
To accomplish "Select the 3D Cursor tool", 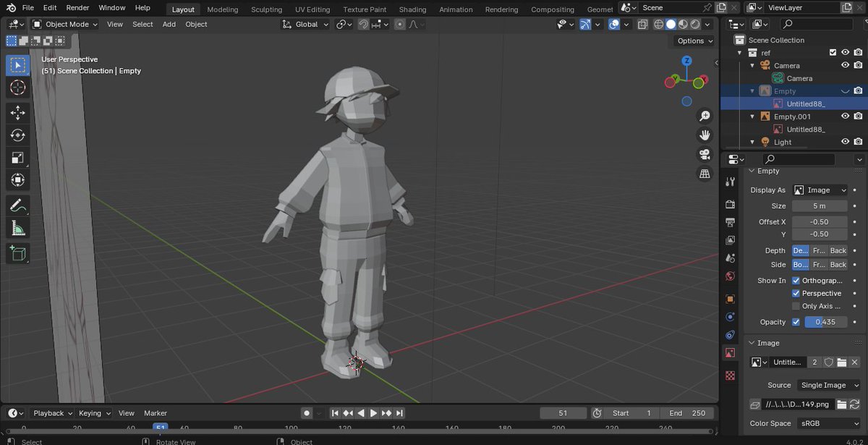I will click(x=18, y=88).
